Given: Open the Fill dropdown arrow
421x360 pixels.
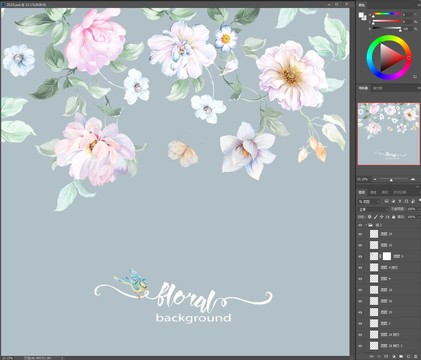Looking at the screenshot, I should (x=419, y=217).
